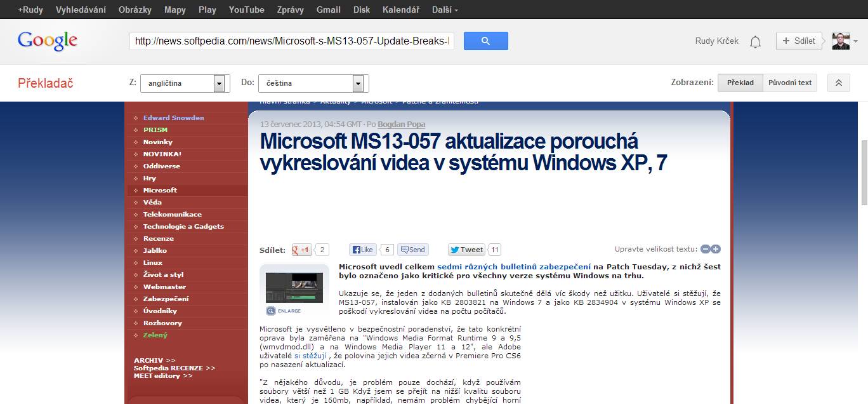Collapse the translator bar with the double-chevron
The width and height of the screenshot is (868, 404).
coord(838,83)
